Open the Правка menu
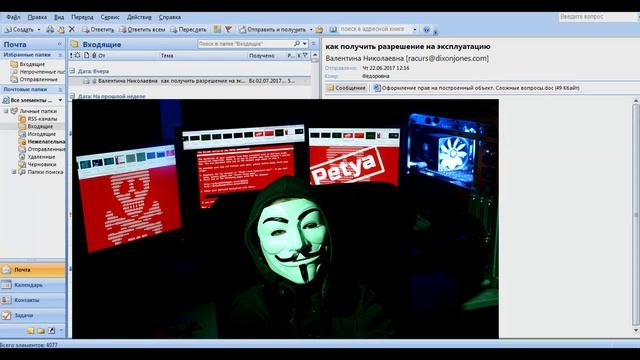 [x=37, y=17]
